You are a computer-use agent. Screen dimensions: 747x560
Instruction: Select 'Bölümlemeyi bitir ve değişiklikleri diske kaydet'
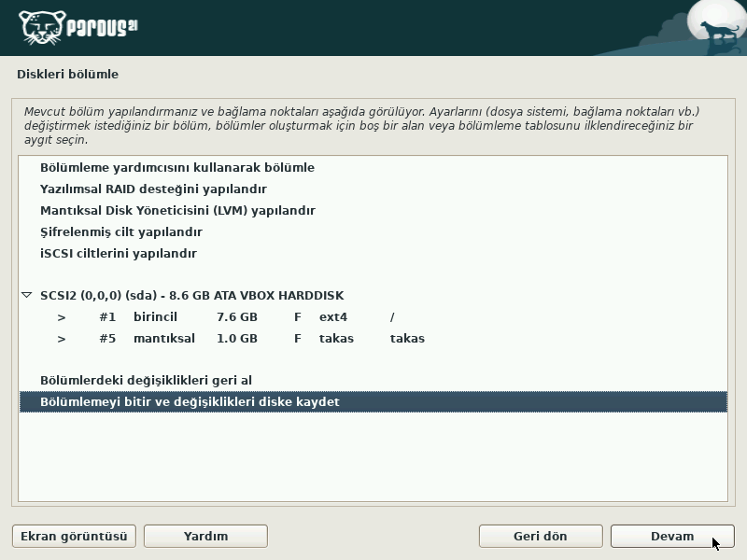click(373, 402)
